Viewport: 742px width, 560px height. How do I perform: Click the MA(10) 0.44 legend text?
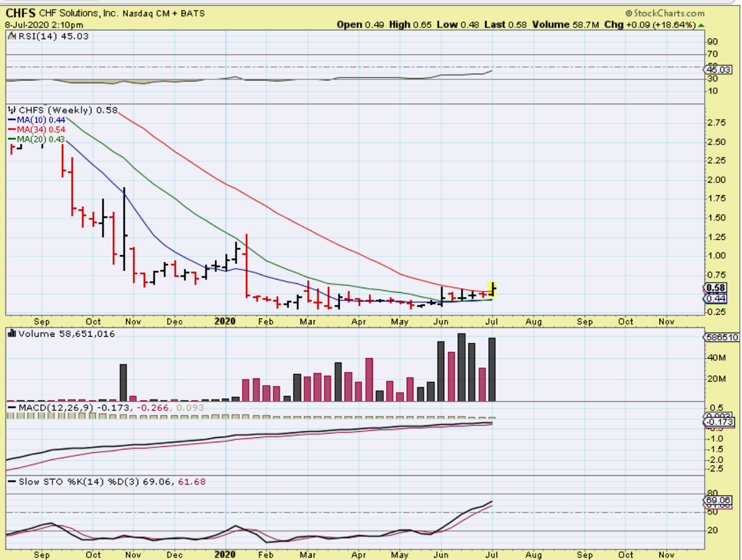click(x=41, y=120)
